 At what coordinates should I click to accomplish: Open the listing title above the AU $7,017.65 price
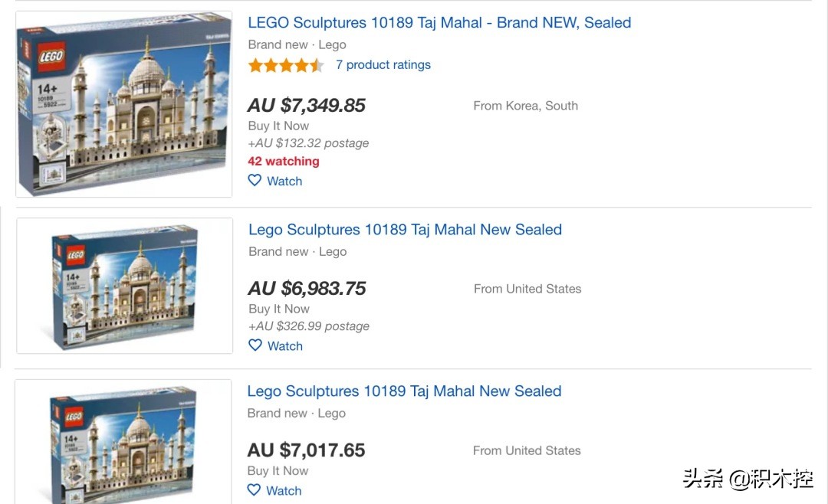(404, 391)
